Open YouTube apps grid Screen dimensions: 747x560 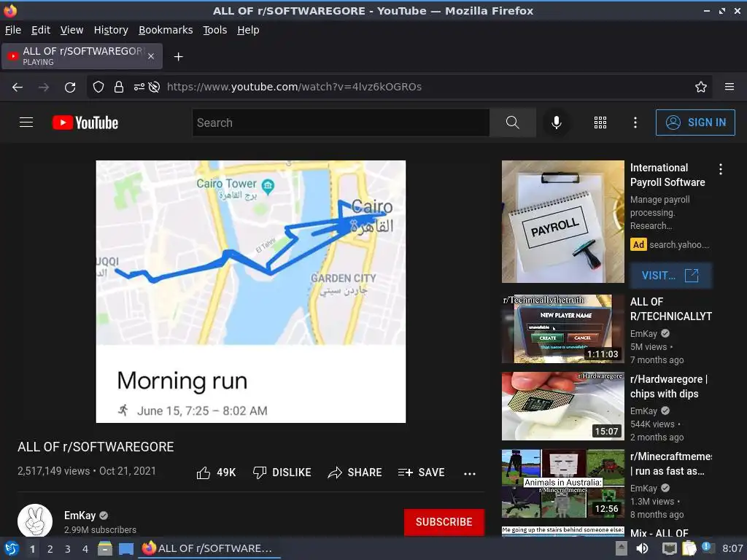click(600, 122)
